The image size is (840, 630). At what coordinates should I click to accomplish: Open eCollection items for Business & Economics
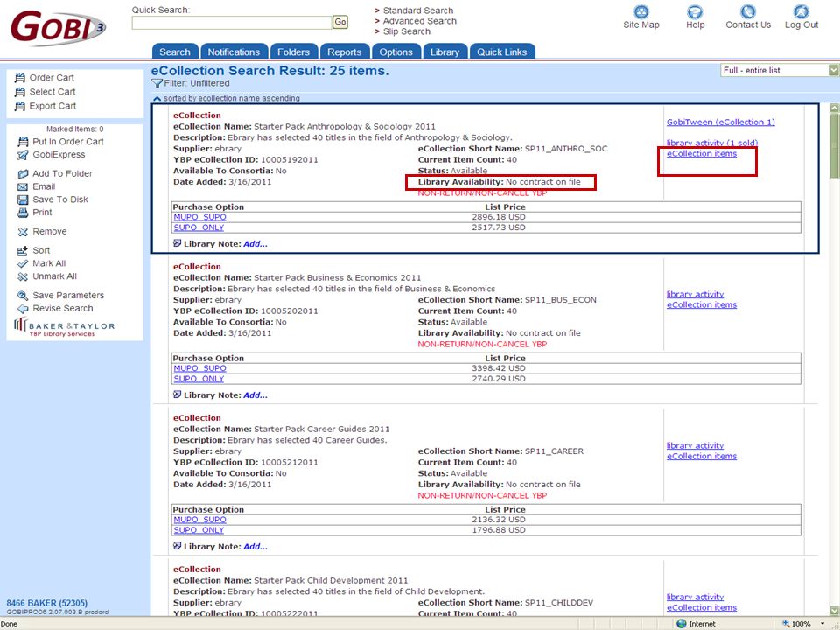pos(702,305)
